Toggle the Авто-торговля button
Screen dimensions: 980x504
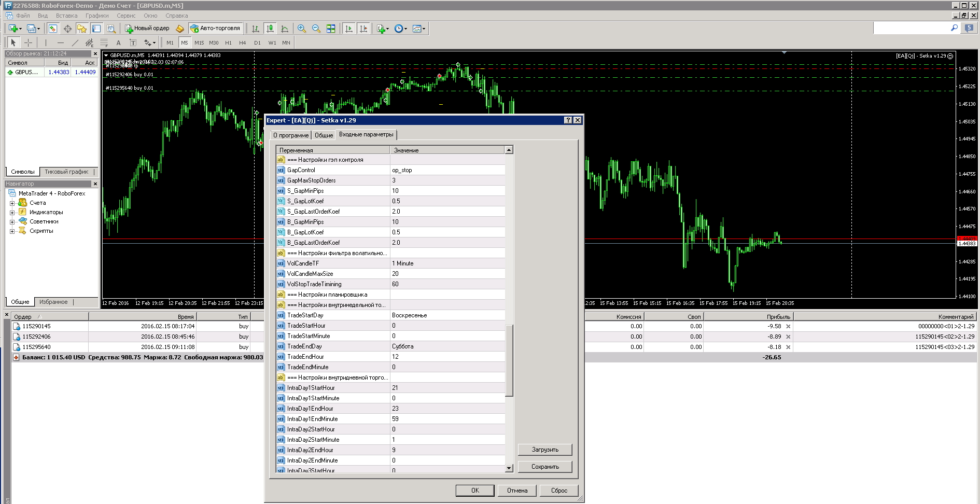point(215,29)
